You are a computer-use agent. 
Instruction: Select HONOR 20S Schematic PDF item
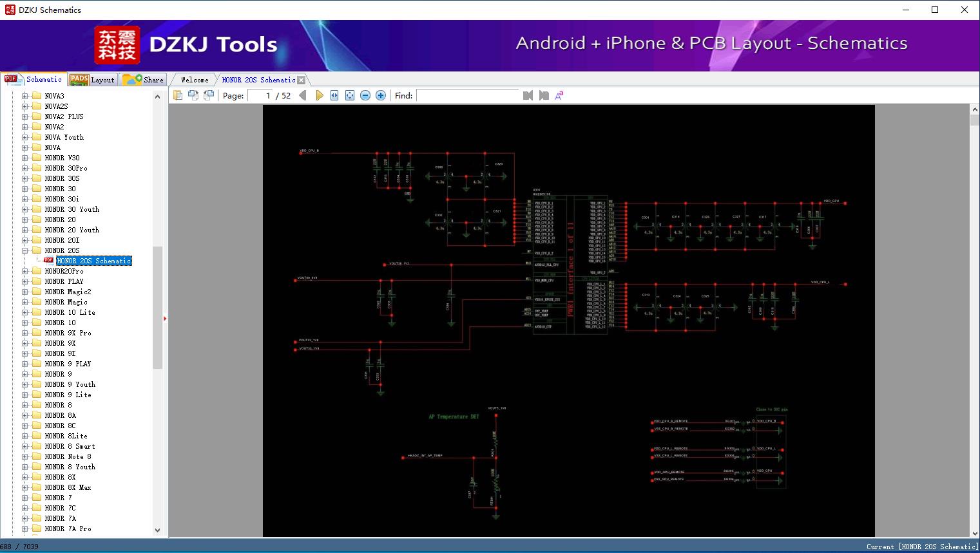point(94,261)
